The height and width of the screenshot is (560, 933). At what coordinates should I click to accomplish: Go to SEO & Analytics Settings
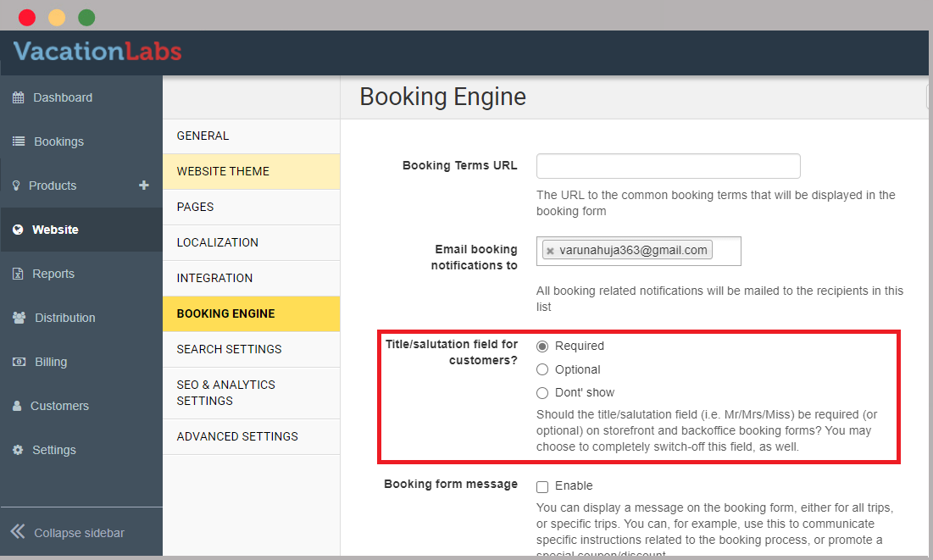pyautogui.click(x=226, y=392)
